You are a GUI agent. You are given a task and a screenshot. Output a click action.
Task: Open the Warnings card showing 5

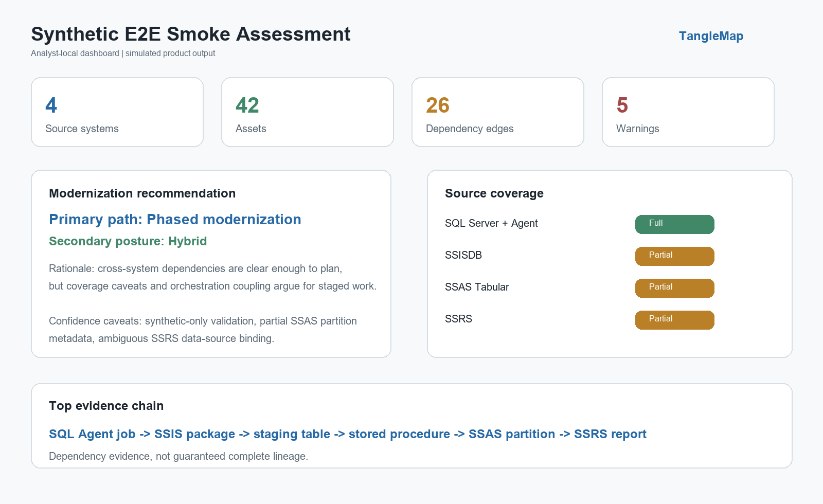tap(688, 112)
